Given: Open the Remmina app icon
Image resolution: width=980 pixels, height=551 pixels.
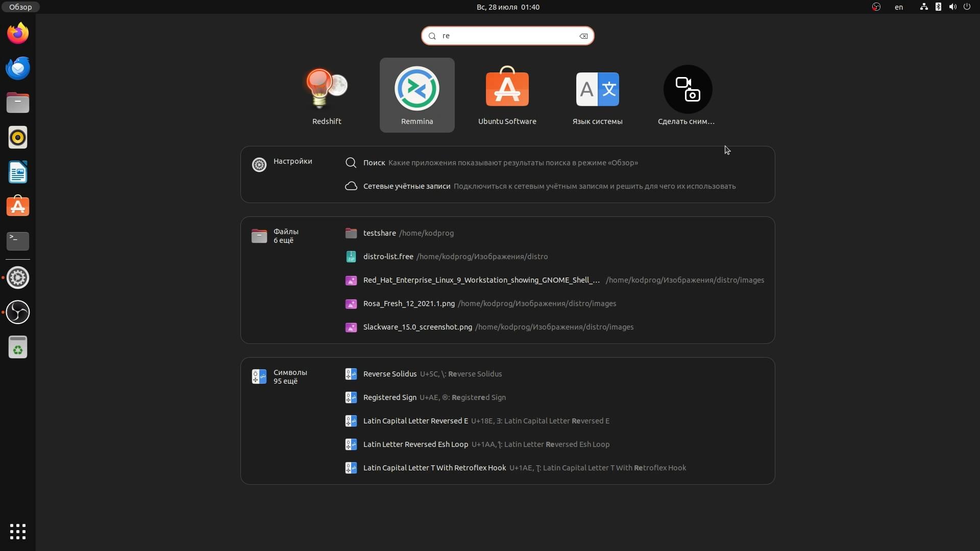Looking at the screenshot, I should pyautogui.click(x=417, y=95).
